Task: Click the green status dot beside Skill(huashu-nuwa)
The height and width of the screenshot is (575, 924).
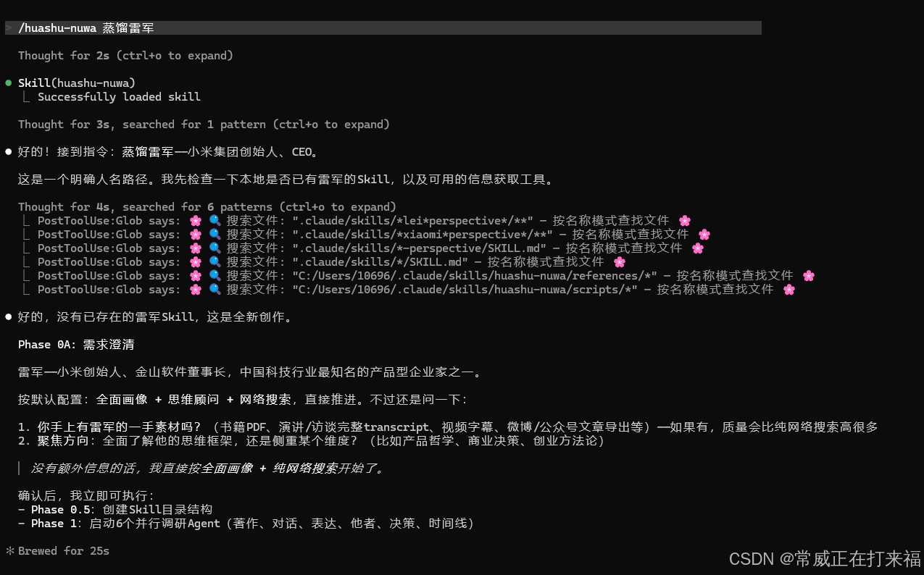Action: click(x=9, y=83)
